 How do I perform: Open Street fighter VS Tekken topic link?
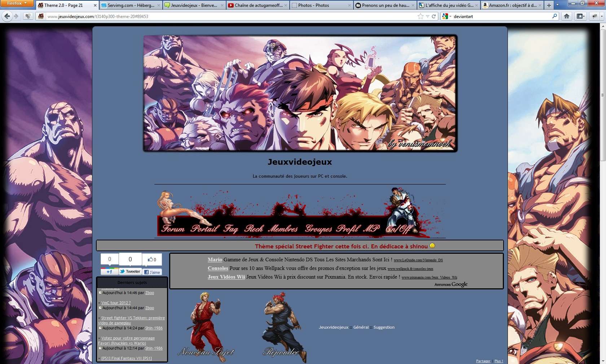coord(132,320)
